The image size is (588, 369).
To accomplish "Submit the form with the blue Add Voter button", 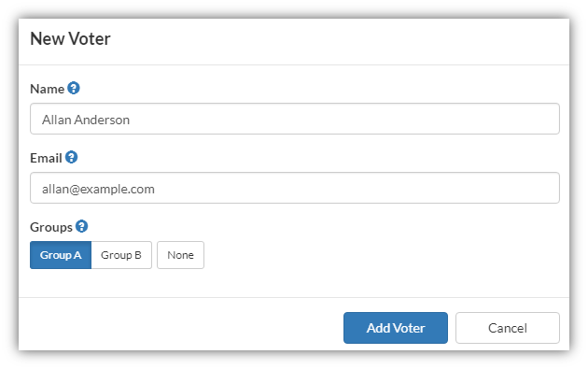I will (x=396, y=328).
